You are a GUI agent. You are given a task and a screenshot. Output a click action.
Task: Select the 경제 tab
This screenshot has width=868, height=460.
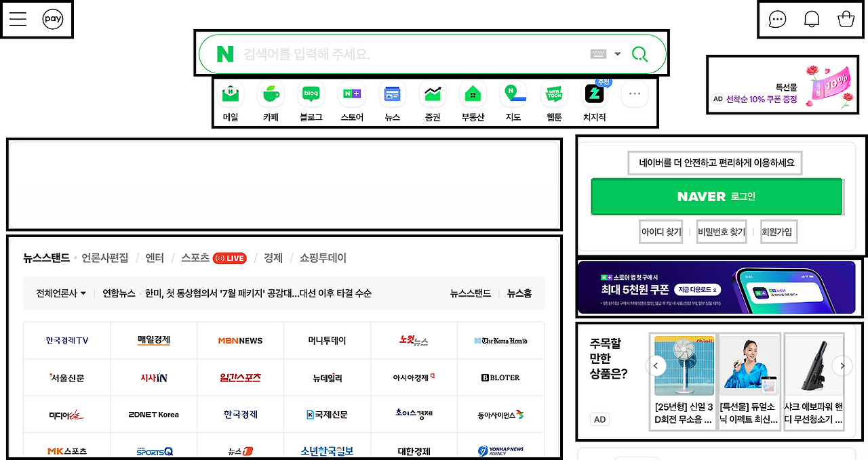273,258
